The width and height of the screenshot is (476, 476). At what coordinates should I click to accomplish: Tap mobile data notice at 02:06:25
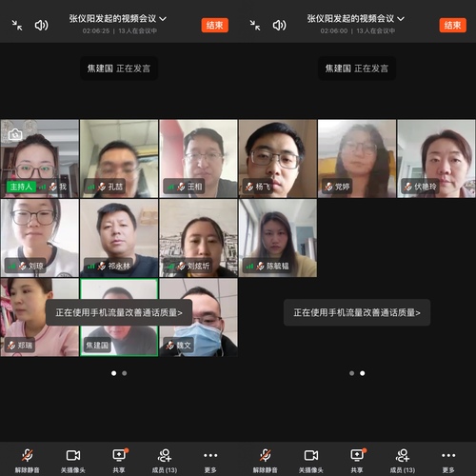point(119,312)
